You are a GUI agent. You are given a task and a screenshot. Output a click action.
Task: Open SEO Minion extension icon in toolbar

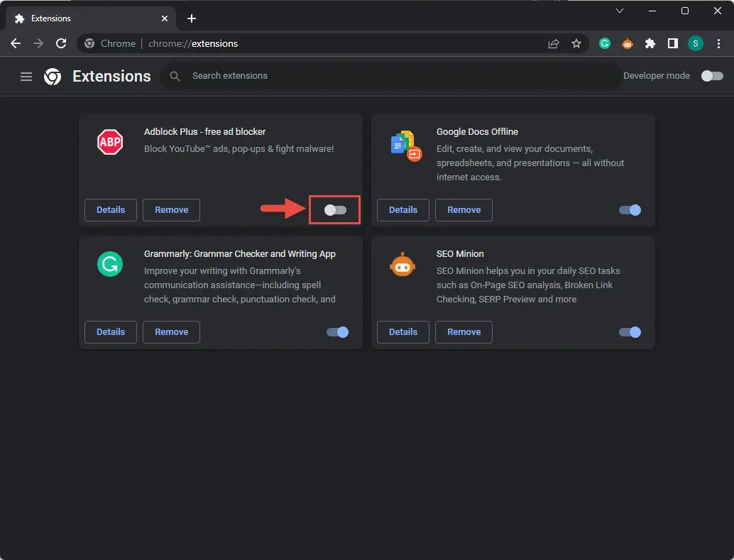628,43
